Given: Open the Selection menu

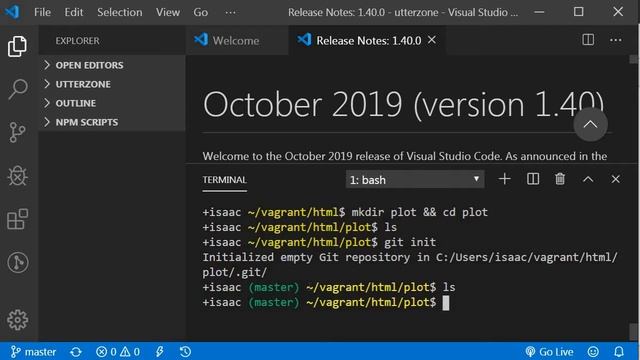Looking at the screenshot, I should pos(120,12).
